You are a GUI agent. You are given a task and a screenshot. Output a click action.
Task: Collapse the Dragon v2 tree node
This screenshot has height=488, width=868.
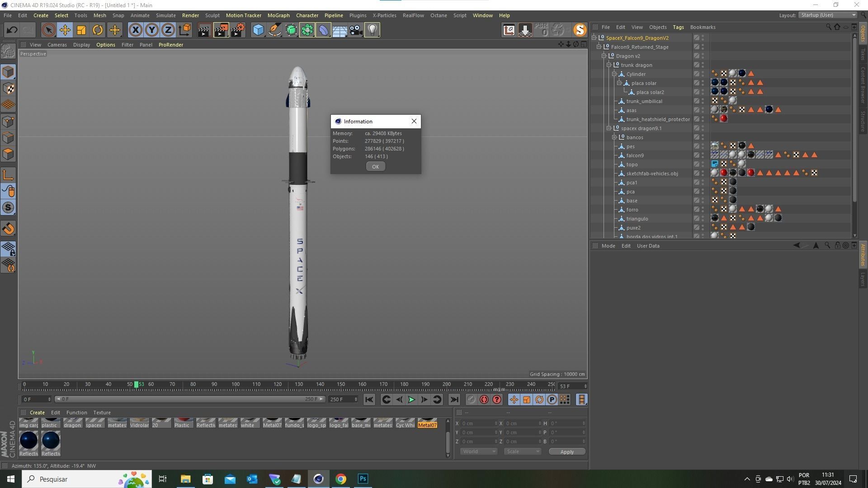coord(604,56)
